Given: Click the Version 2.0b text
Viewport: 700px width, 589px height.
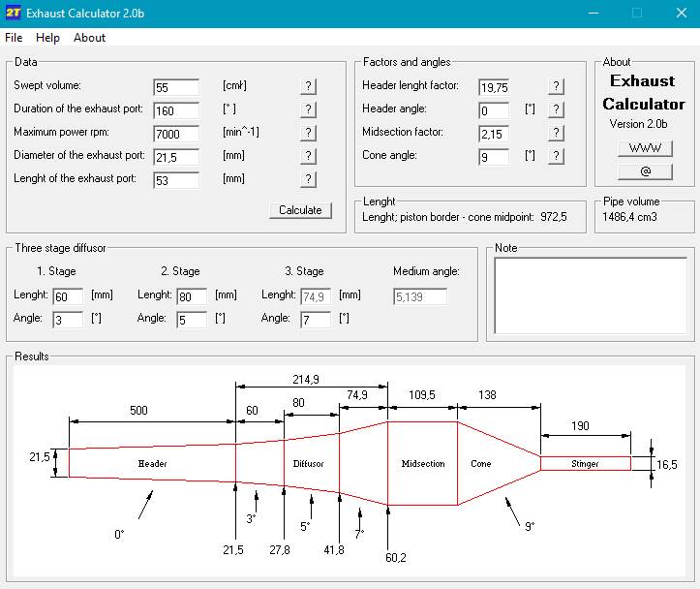Looking at the screenshot, I should tap(638, 124).
